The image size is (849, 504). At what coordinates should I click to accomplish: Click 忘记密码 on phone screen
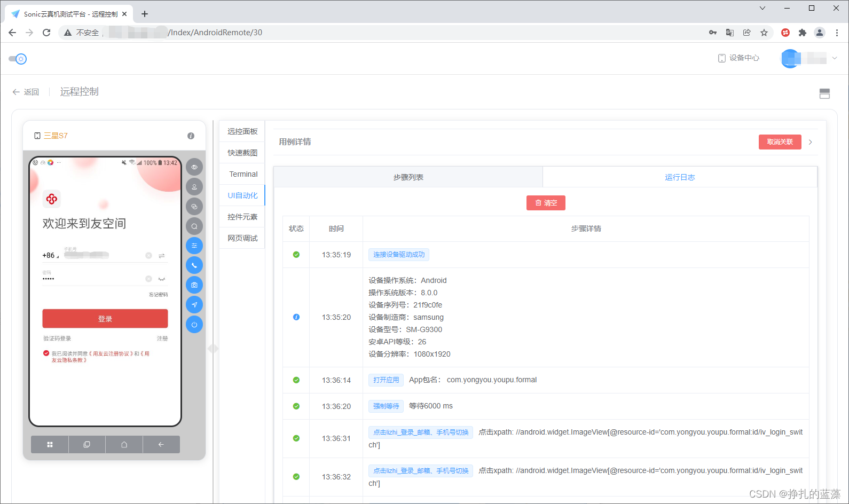[158, 295]
